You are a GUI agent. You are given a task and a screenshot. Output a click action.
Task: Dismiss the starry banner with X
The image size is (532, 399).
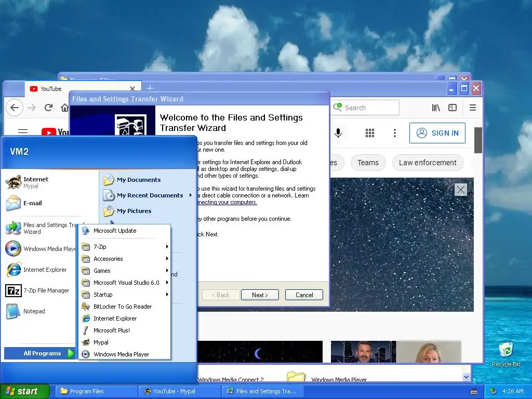[461, 190]
